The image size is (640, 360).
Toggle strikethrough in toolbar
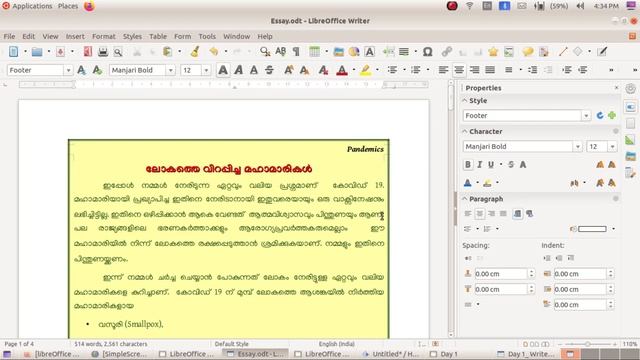coord(269,70)
